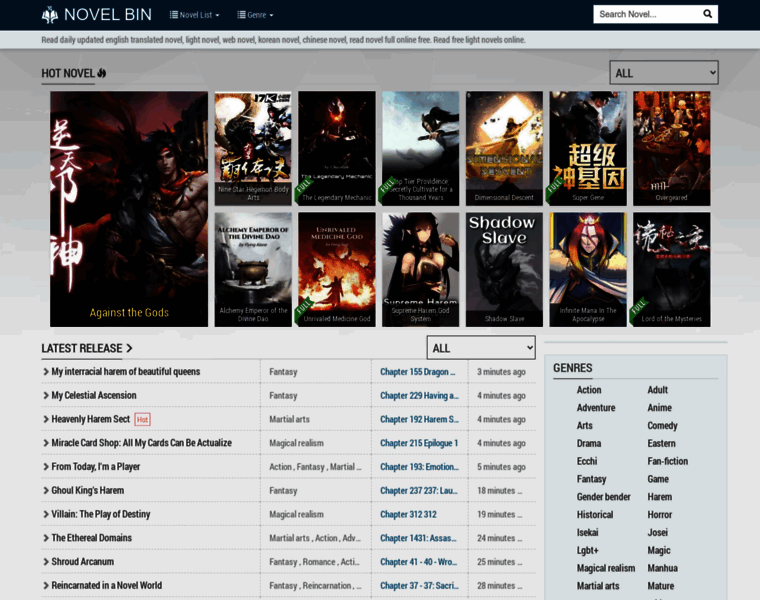This screenshot has height=600, width=760.
Task: Open Ghoul King's Harem novel link
Action: click(x=88, y=490)
